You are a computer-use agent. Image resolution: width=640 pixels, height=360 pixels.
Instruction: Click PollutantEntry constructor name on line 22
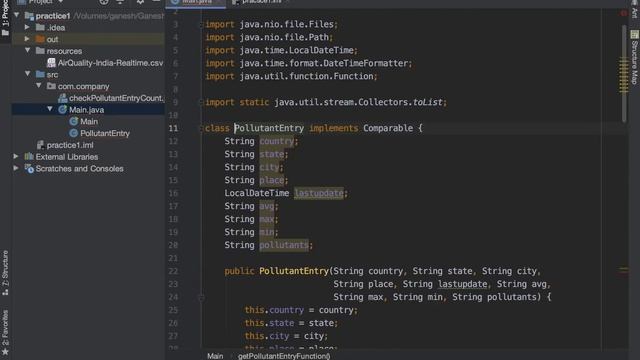click(x=294, y=271)
